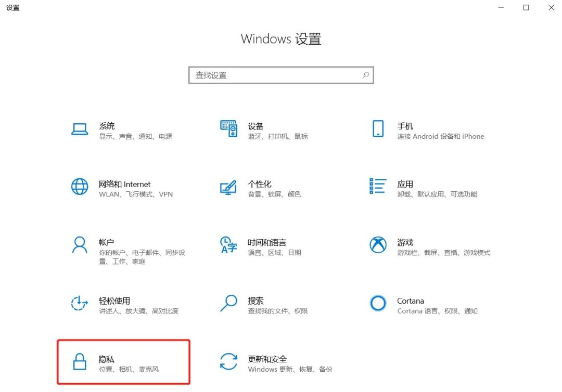Maximize the 设置 window
This screenshot has width=562, height=392.
[x=526, y=7]
